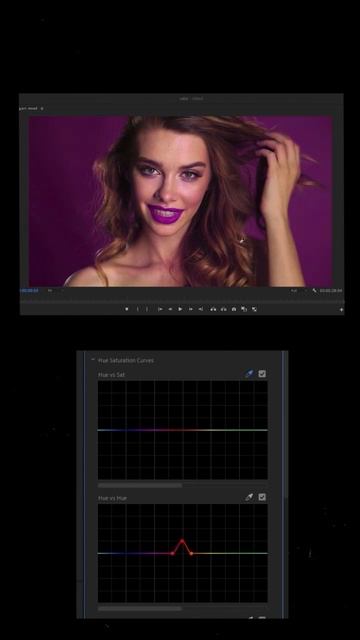Open the Program Monitor wrench settings
The width and height of the screenshot is (360, 640).
point(314,291)
